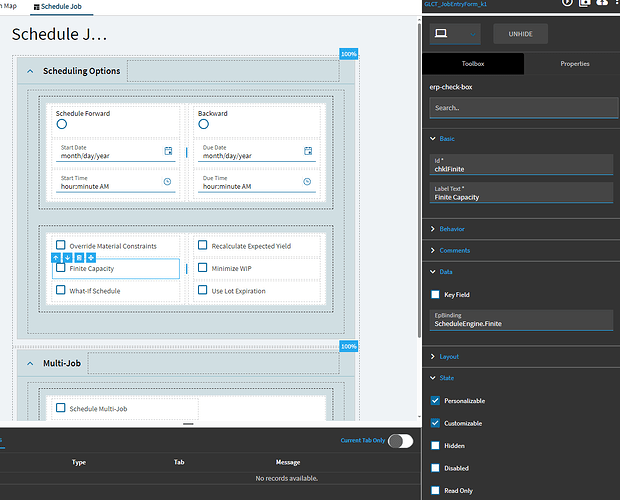This screenshot has width=620, height=500.
Task: Click the 100% badge on Multi-Job
Action: (349, 347)
